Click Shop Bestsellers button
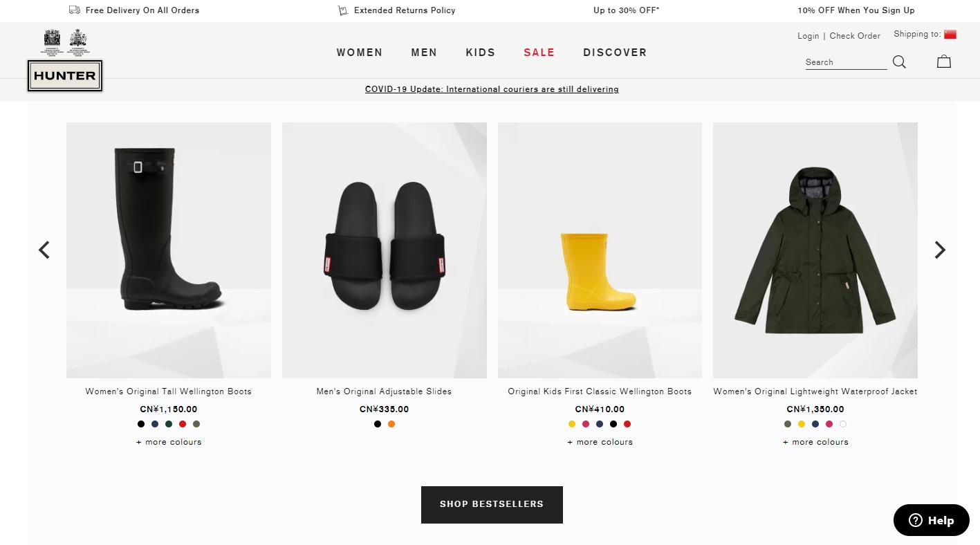 click(492, 504)
